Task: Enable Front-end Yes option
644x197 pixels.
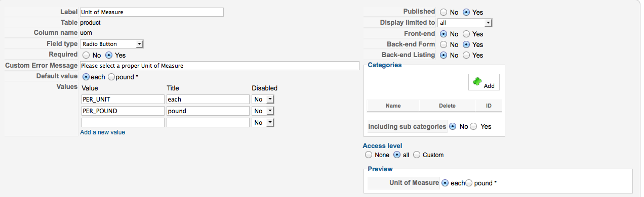Action: [x=466, y=34]
